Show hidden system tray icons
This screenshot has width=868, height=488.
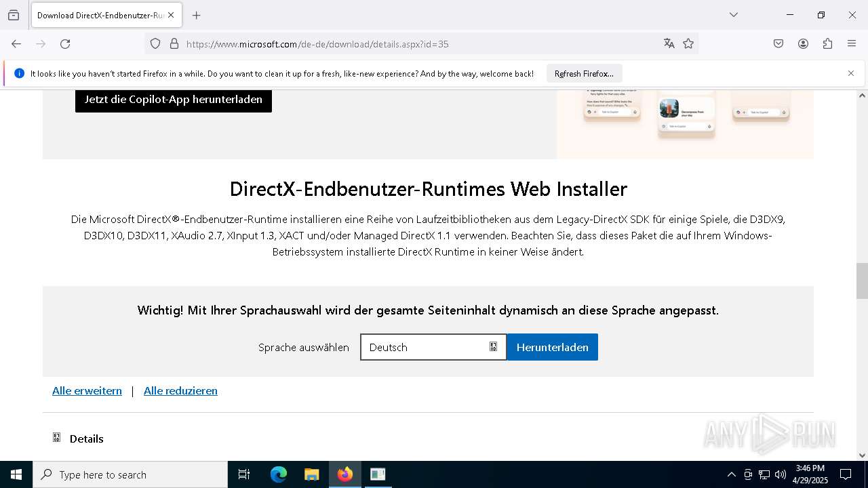(x=731, y=474)
